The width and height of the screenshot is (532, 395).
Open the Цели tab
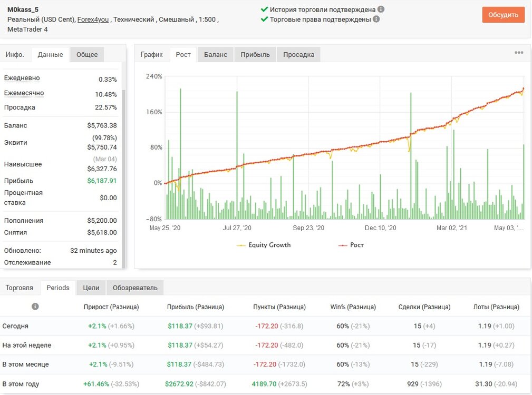pyautogui.click(x=91, y=288)
